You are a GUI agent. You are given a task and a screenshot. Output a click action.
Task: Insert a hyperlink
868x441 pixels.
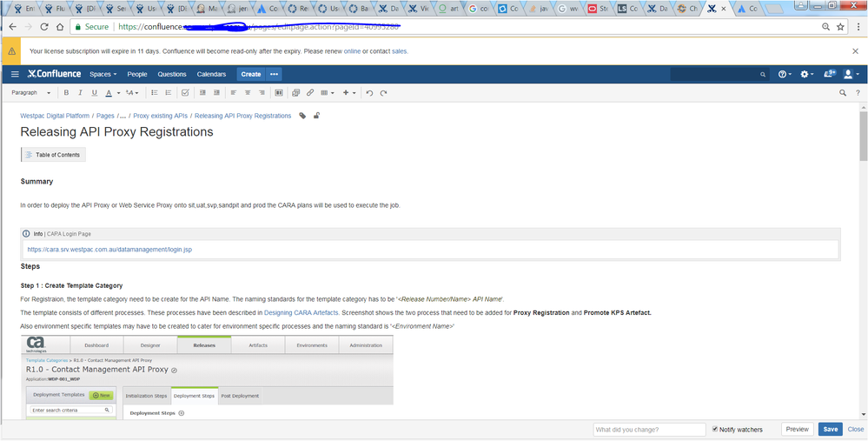310,93
